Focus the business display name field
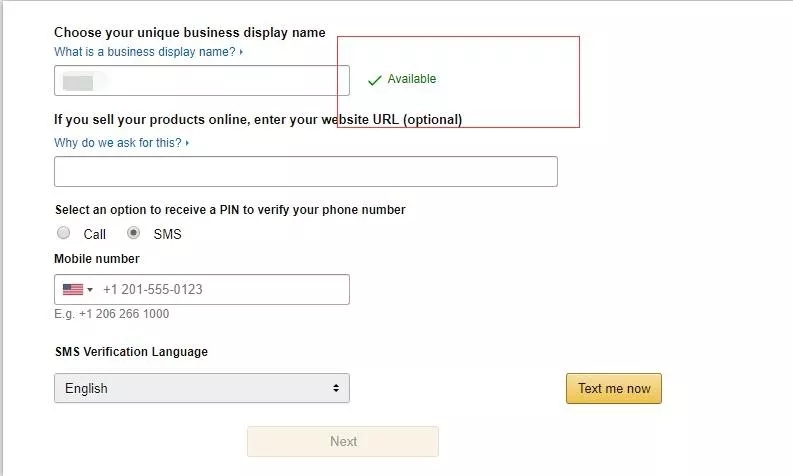 click(202, 81)
